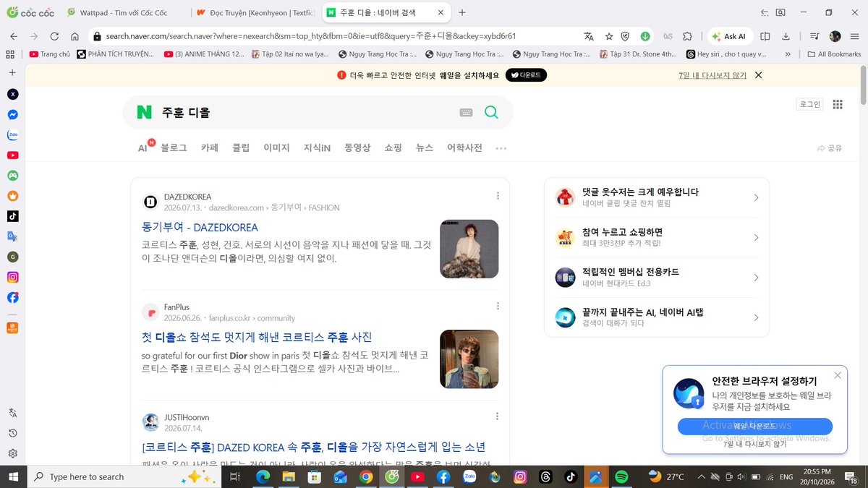
Task: Switch to the 블로그 search tab
Action: coord(174,147)
